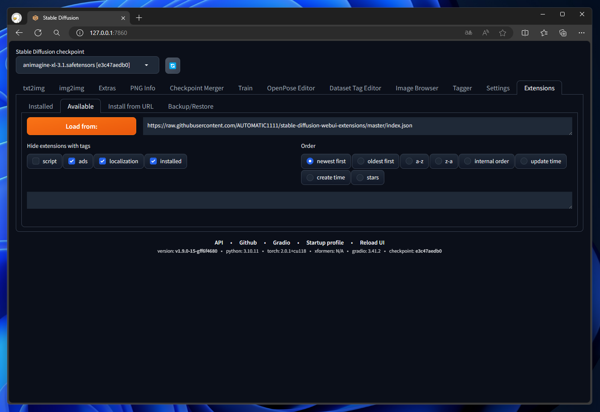Viewport: 600px width, 412px height.
Task: Open the Install from URL sub-tab
Action: [130, 106]
